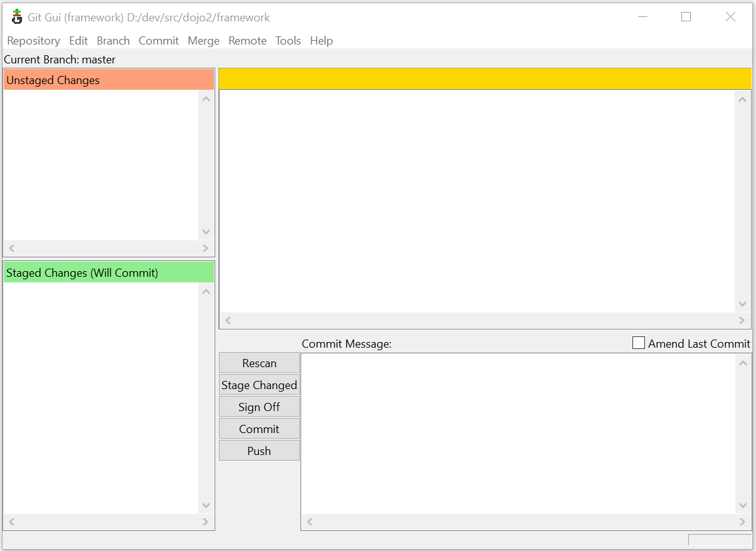This screenshot has width=756, height=551.
Task: Click the Git Gui app icon in title bar
Action: point(17,17)
